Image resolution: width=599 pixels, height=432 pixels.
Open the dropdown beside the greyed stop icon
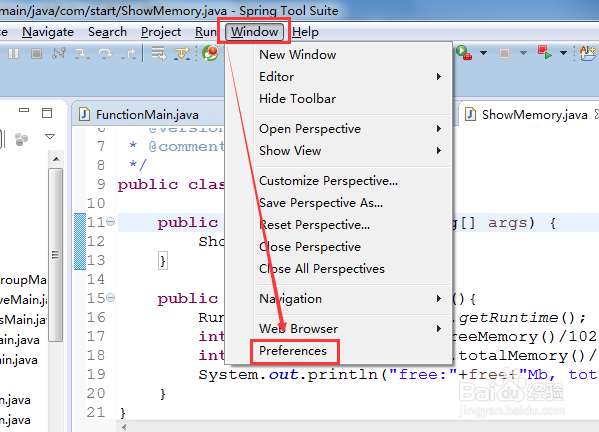523,53
